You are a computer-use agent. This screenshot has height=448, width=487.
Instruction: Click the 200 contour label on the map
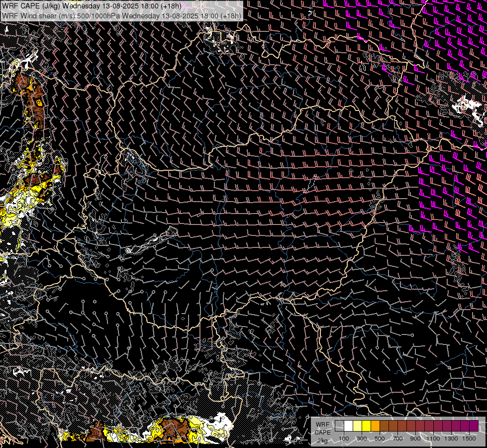coord(219,436)
